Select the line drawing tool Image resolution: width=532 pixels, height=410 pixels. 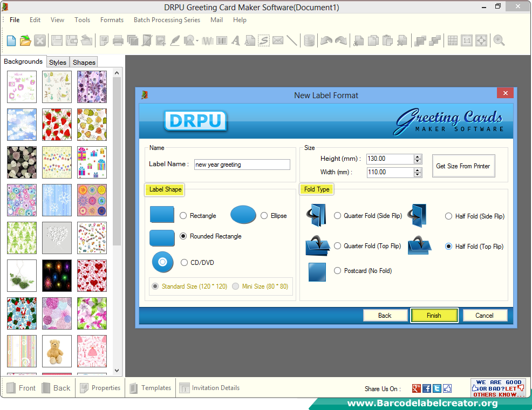pyautogui.click(x=292, y=40)
